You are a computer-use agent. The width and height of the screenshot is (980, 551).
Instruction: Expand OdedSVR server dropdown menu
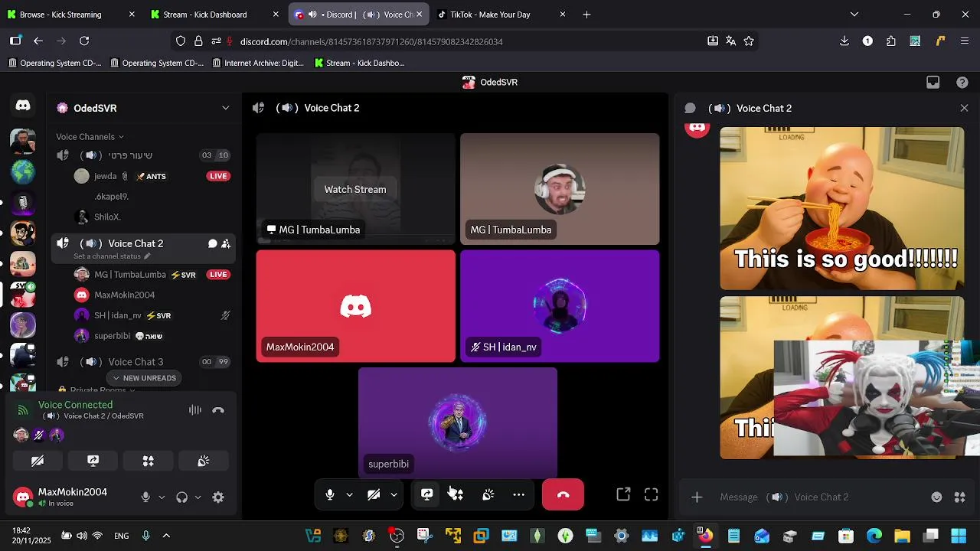coord(225,108)
